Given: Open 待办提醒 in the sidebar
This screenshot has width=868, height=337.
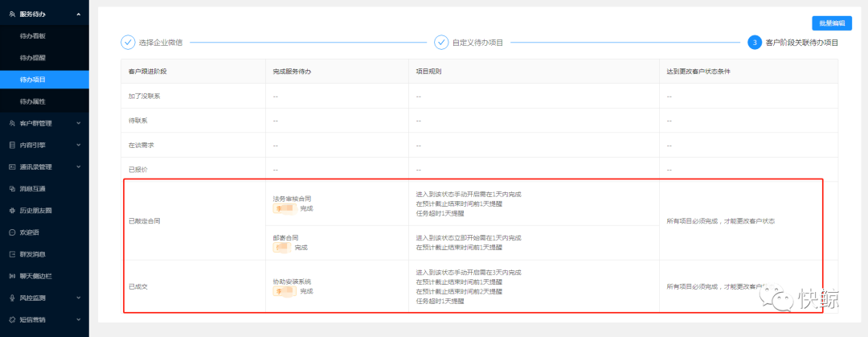Looking at the screenshot, I should coord(33,58).
